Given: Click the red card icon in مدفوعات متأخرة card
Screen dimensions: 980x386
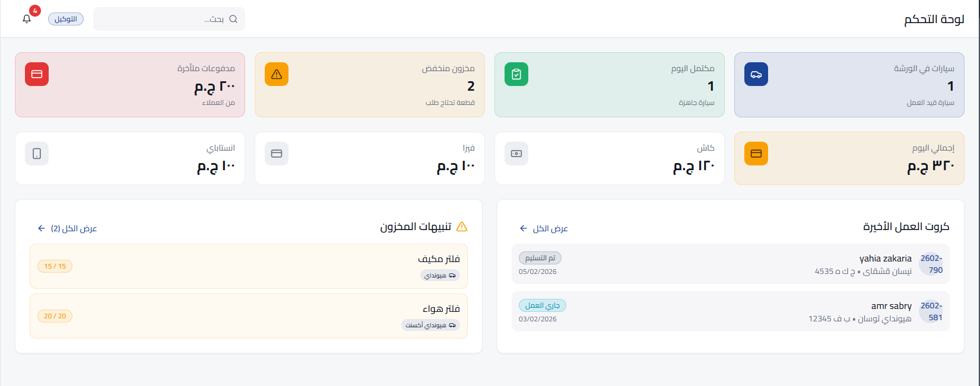Looking at the screenshot, I should tap(37, 74).
